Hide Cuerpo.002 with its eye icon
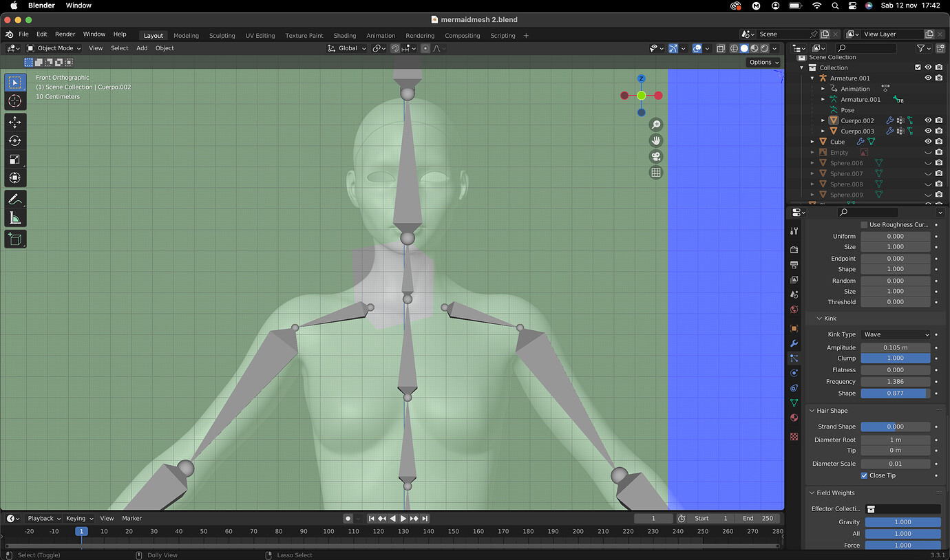Viewport: 950px width, 560px height. coord(928,120)
